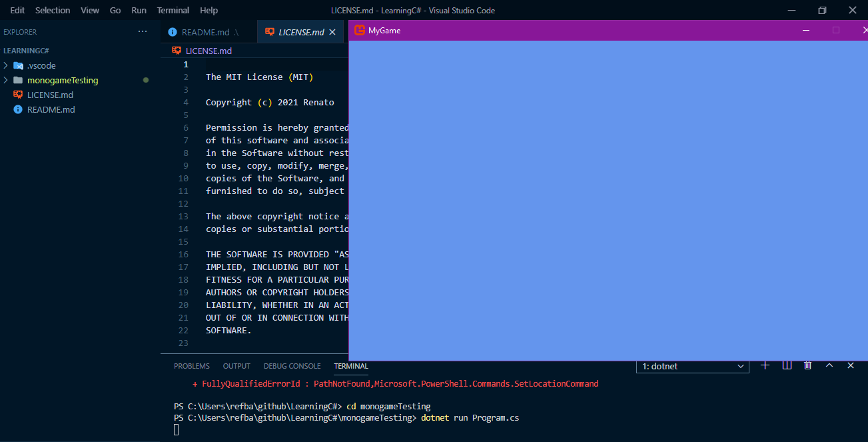Open the Run menu
The height and width of the screenshot is (442, 868).
point(139,10)
